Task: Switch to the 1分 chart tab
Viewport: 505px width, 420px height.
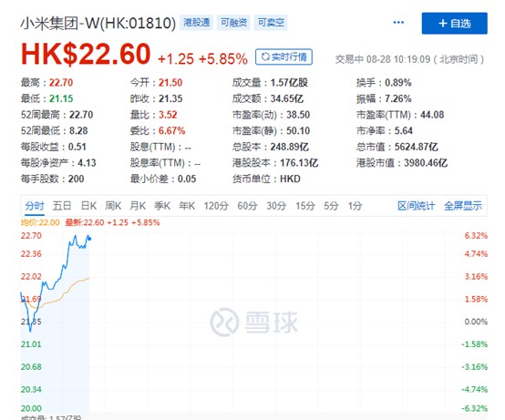Action: point(355,206)
